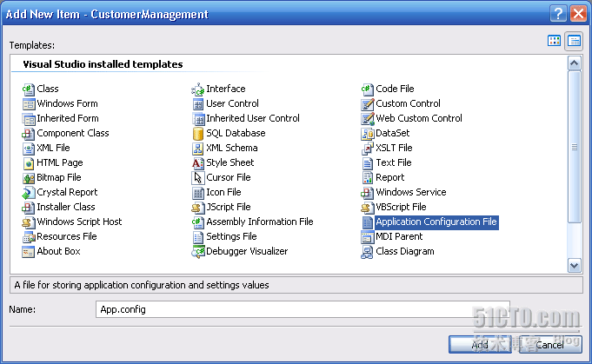The image size is (592, 364).
Task: Click the Name field containing App.config
Action: pos(303,309)
